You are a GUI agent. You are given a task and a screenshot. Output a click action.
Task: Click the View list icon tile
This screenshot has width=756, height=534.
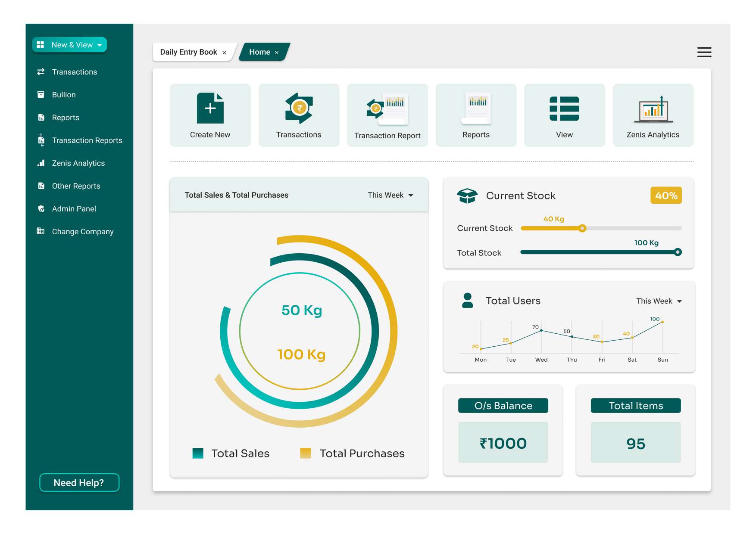(564, 109)
